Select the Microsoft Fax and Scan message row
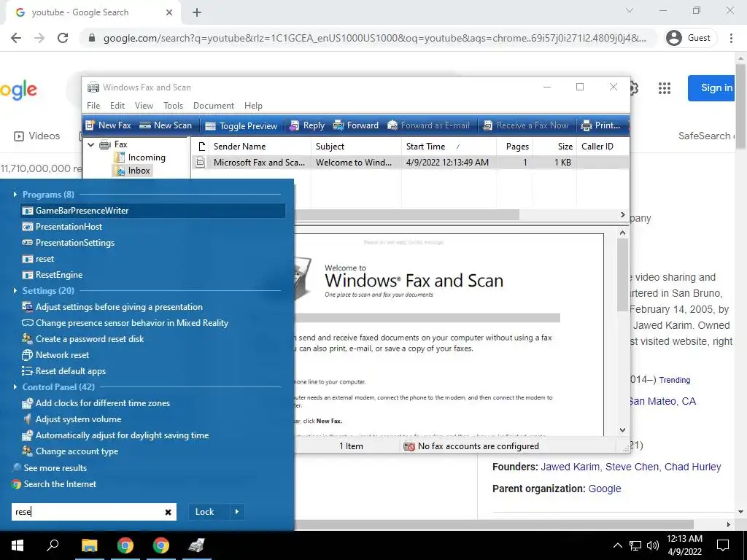The width and height of the screenshot is (747, 560). point(410,163)
